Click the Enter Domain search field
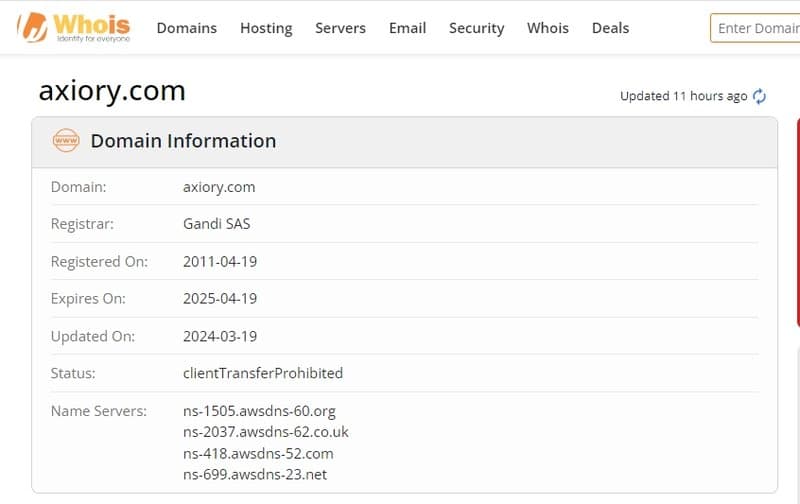The image size is (800, 504). (758, 28)
